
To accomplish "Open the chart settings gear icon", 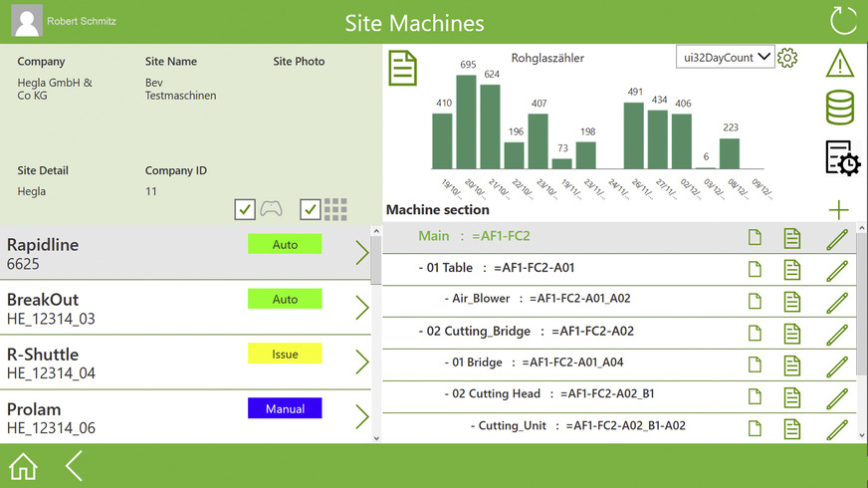I will pos(787,58).
